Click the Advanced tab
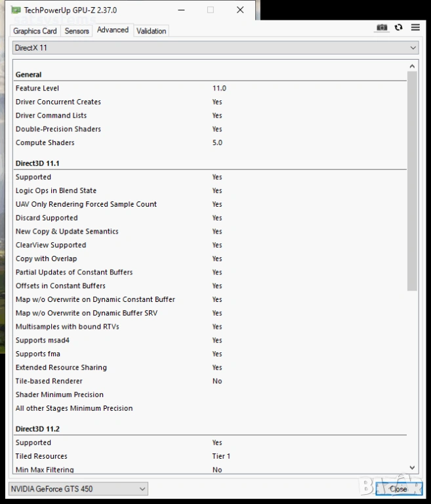Viewport: 431px width, 504px height. coord(113,30)
